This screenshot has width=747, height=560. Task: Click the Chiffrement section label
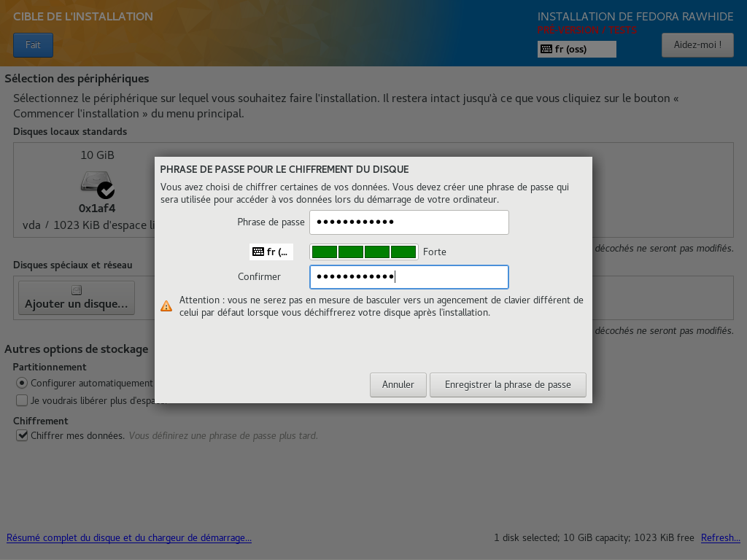coord(41,421)
